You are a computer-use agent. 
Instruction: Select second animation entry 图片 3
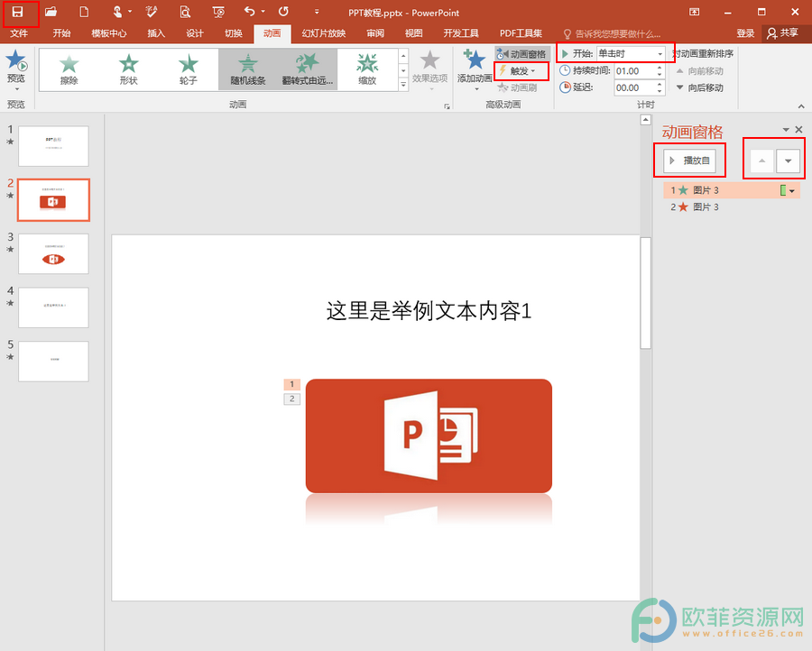click(731, 207)
